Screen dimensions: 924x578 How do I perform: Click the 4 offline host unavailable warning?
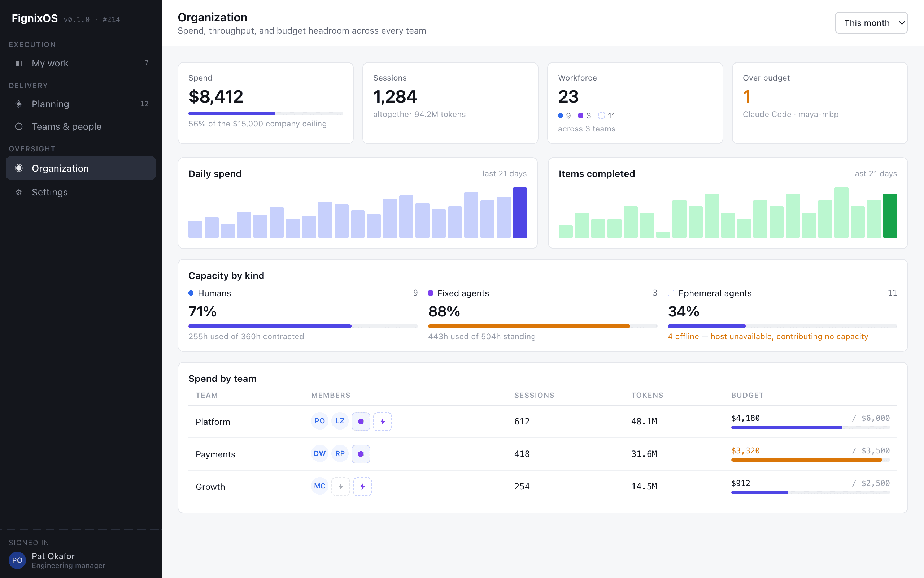click(x=768, y=336)
